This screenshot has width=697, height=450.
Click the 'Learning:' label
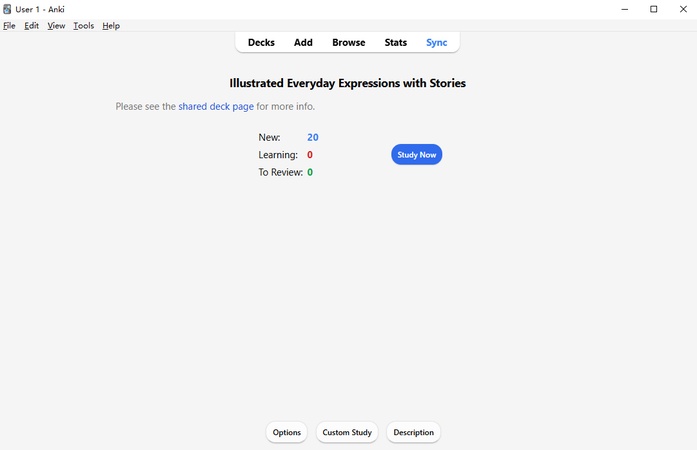pyautogui.click(x=278, y=155)
